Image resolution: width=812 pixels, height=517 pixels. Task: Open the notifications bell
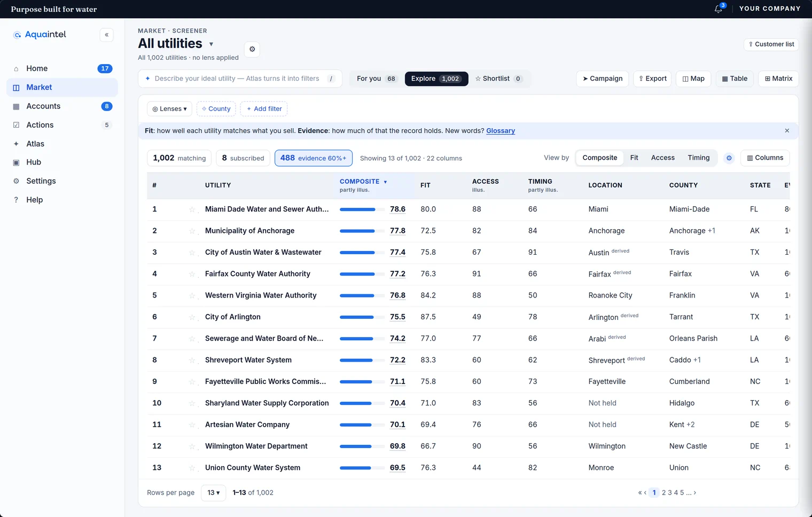point(719,9)
